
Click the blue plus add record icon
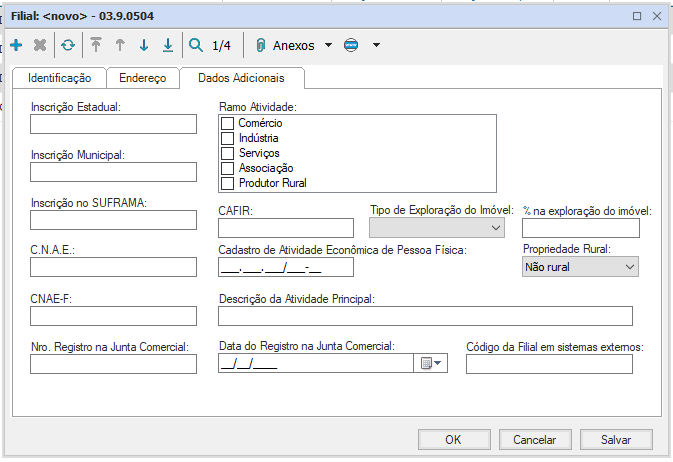pos(16,45)
